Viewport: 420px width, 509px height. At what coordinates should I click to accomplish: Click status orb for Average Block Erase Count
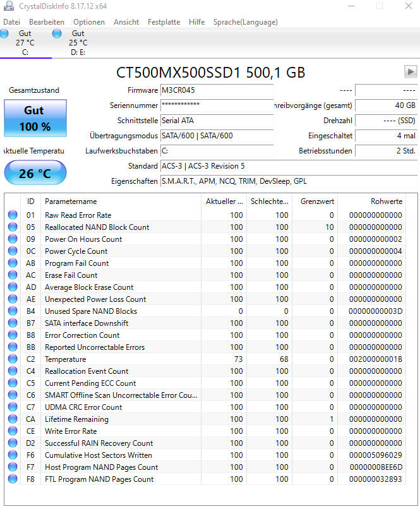13,287
